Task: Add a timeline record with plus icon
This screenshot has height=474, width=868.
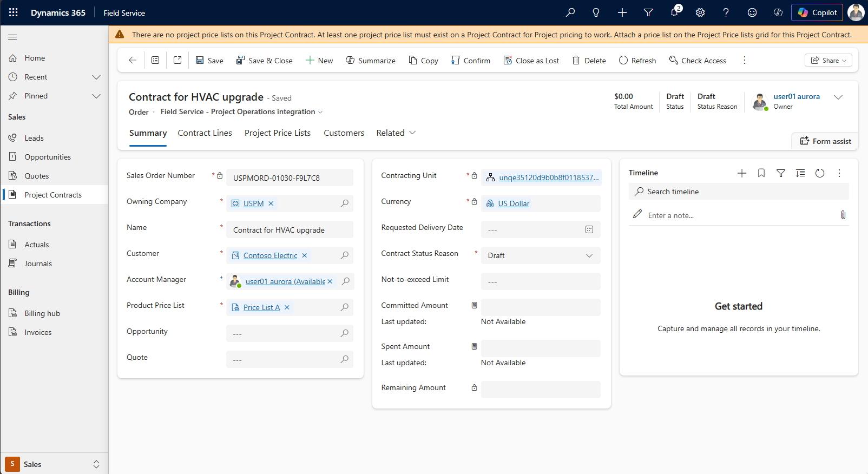Action: tap(742, 173)
